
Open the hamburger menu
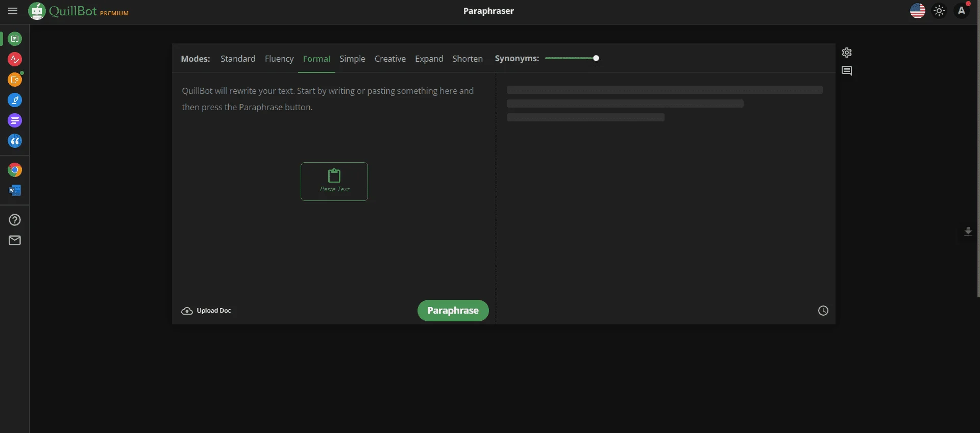click(13, 11)
